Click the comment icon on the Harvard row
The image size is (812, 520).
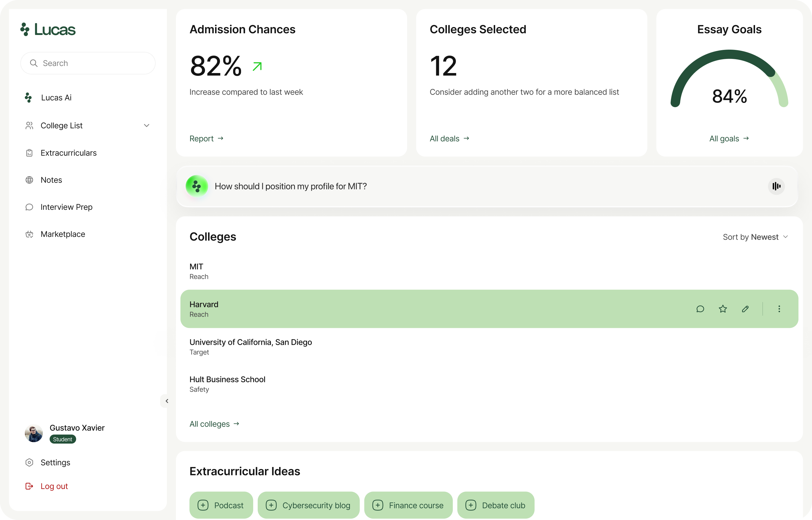(x=700, y=309)
